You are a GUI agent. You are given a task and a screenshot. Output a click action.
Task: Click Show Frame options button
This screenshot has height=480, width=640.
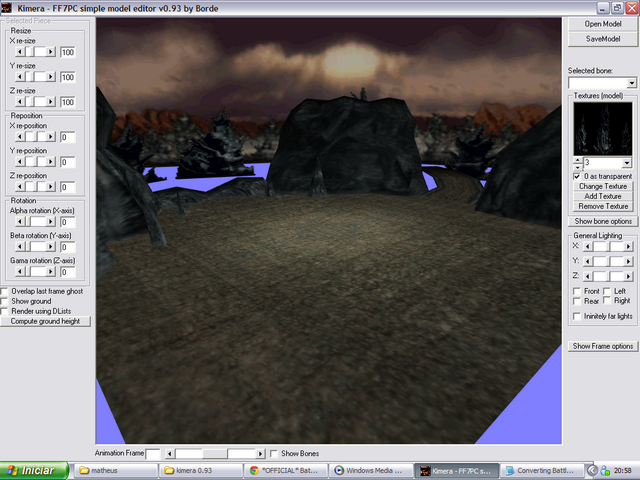pos(603,346)
